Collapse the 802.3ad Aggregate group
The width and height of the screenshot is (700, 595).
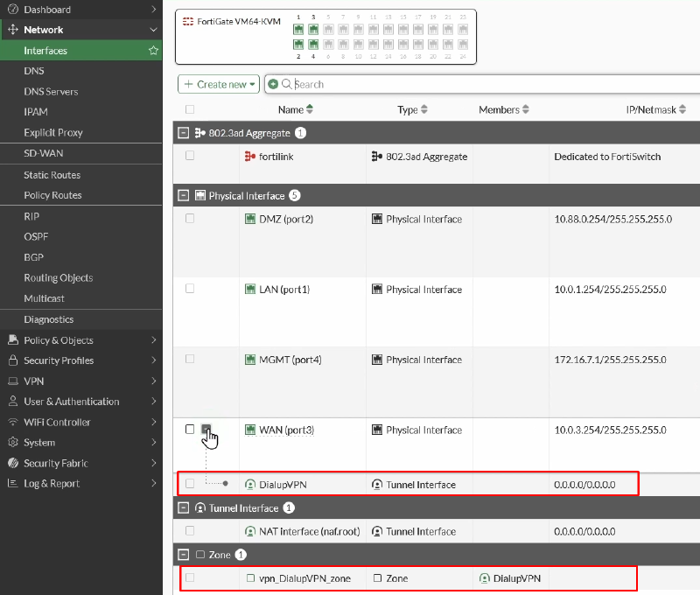(x=183, y=133)
